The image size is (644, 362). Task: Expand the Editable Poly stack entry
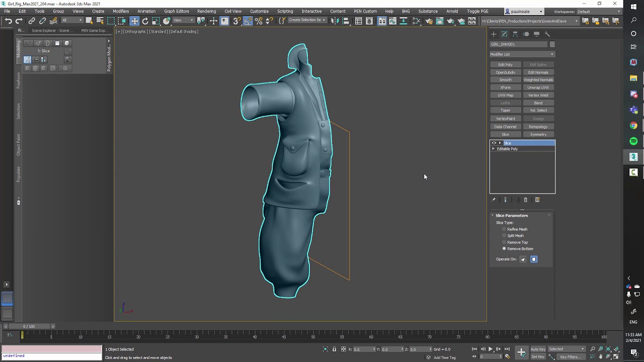click(x=493, y=149)
